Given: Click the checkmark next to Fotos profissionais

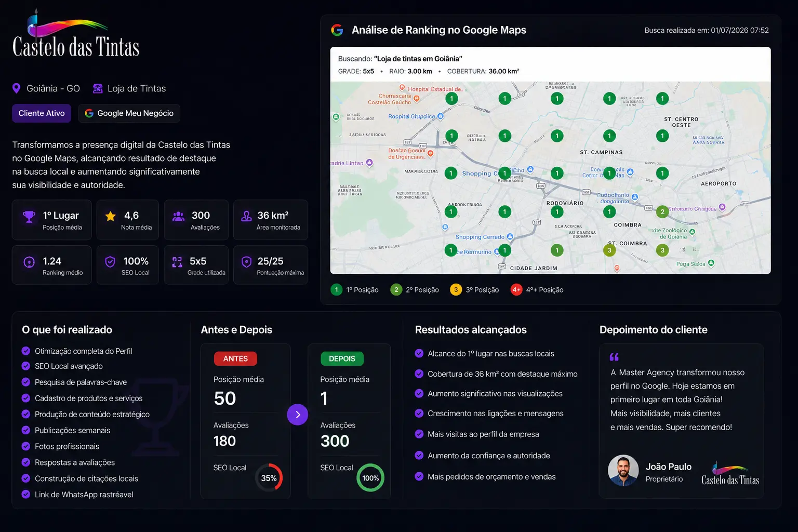Looking at the screenshot, I should click(25, 446).
